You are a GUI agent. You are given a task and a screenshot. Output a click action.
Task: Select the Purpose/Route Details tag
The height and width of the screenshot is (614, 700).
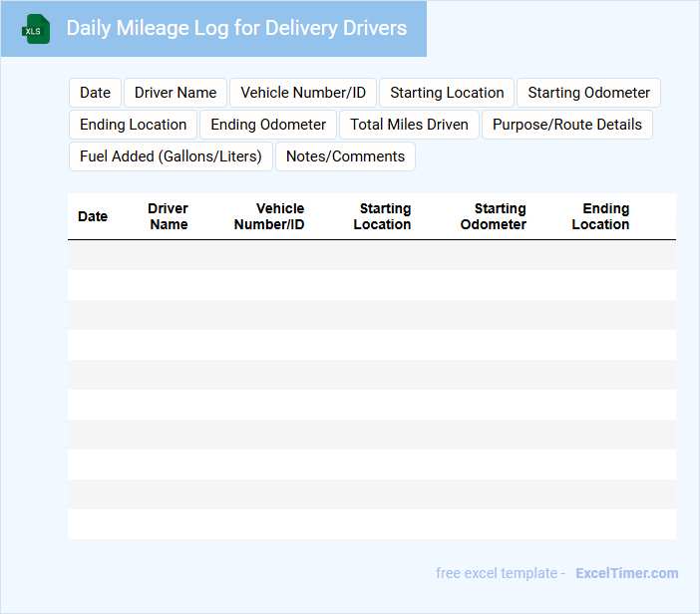click(x=567, y=125)
